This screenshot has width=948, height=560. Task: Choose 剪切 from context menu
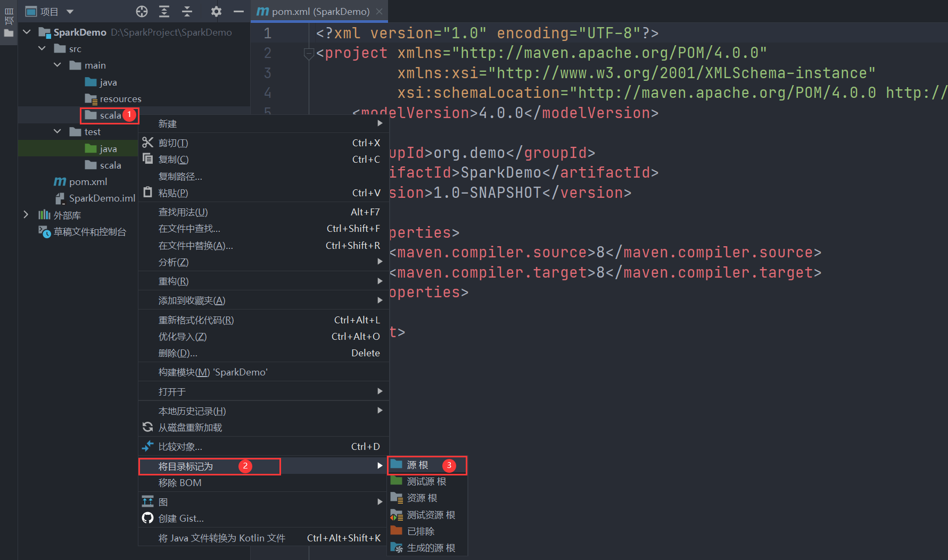tap(263, 143)
